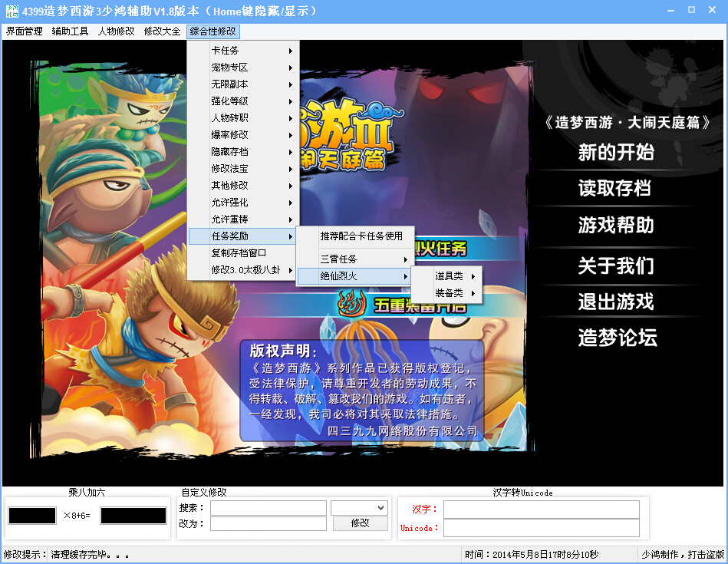Click the black input box before ×8+6=

point(32,516)
